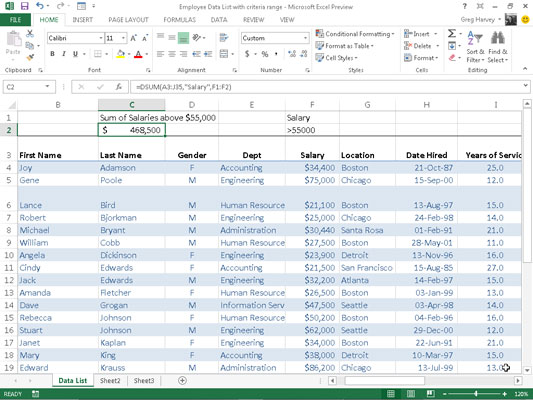Image resolution: width=533 pixels, height=400 pixels.
Task: Add new sheet with plus icon
Action: [182, 381]
